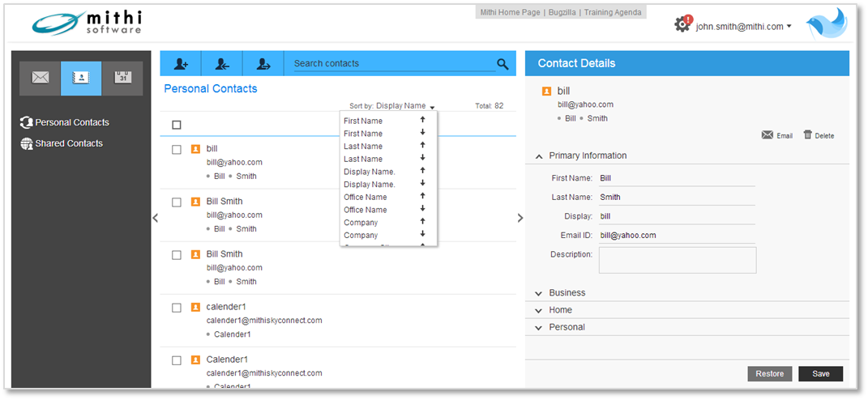Click the Description text box
The width and height of the screenshot is (868, 400).
pyautogui.click(x=677, y=260)
